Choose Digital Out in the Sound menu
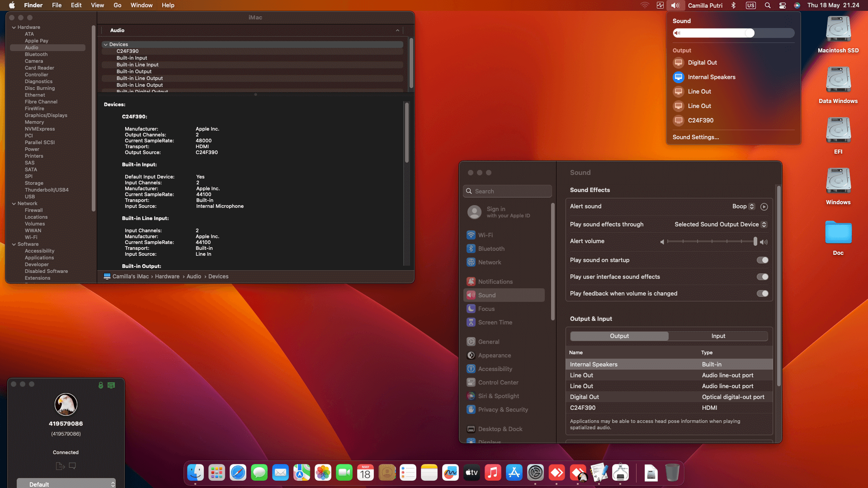Screen dimensions: 868x488 (702, 62)
